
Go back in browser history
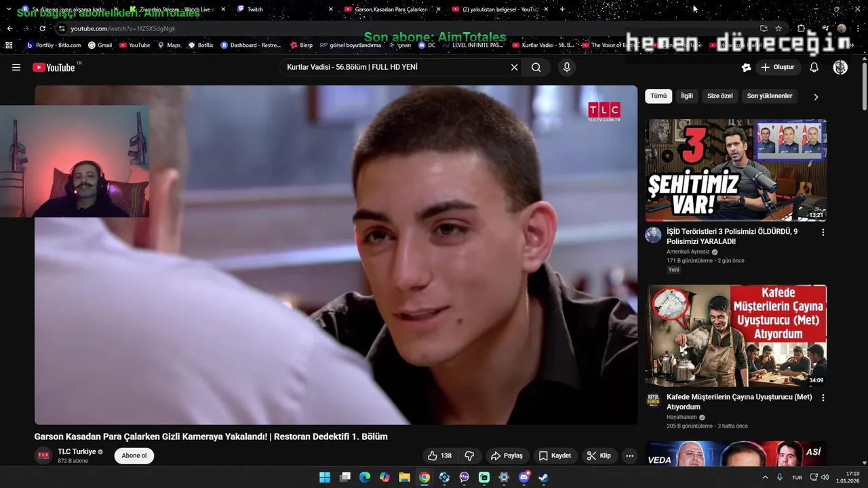tap(9, 28)
